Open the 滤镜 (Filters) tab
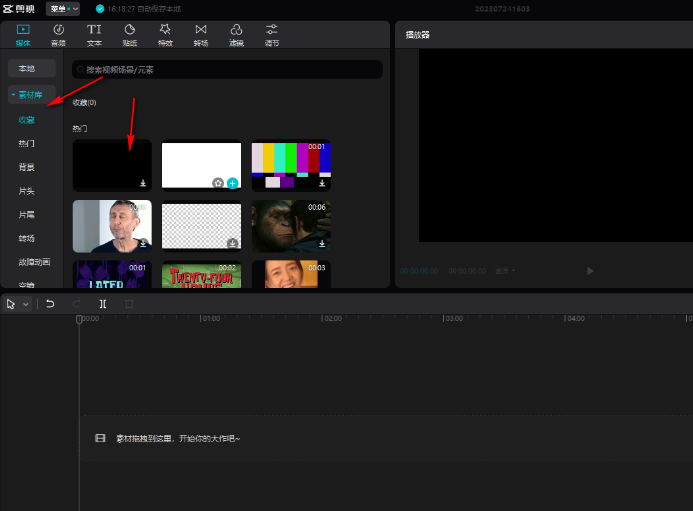The image size is (693, 511). 236,35
